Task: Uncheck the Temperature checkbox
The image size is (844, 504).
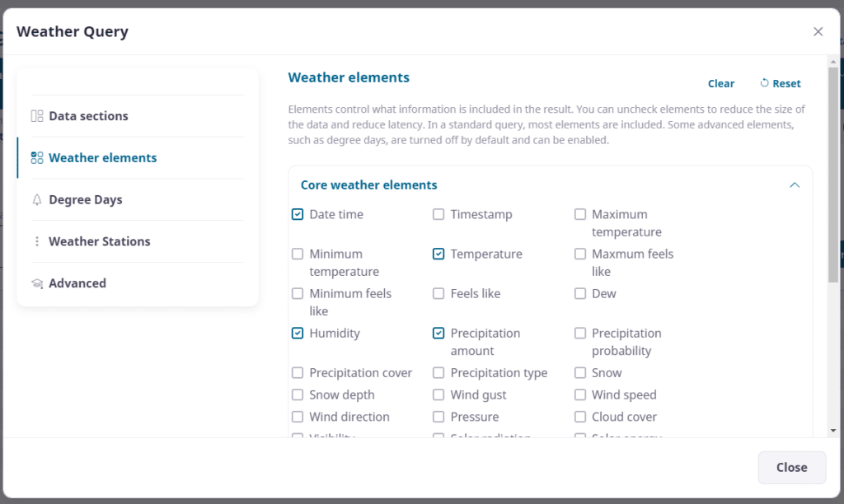Action: (x=438, y=254)
